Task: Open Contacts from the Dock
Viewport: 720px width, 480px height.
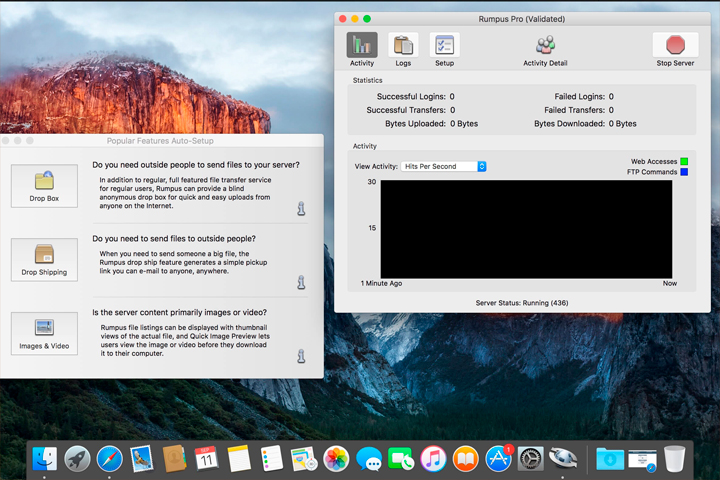Action: coord(174,458)
